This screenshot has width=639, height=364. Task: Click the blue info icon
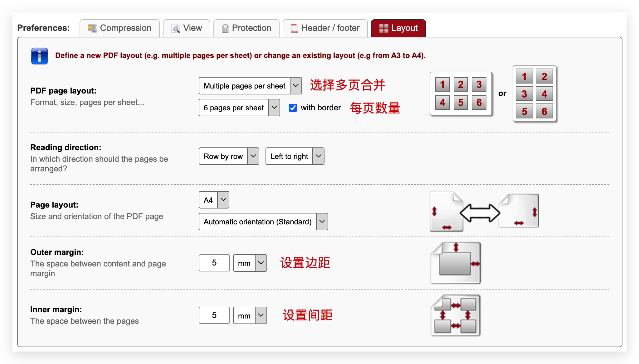coord(39,56)
